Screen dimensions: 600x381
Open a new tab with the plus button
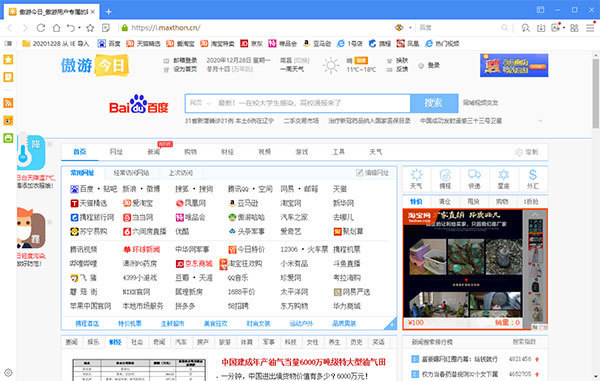coord(109,12)
